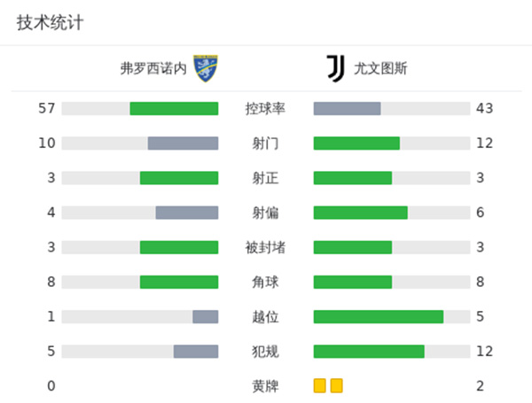Click Juventus's green 越位 bar
This screenshot has height=403, width=532.
click(379, 316)
